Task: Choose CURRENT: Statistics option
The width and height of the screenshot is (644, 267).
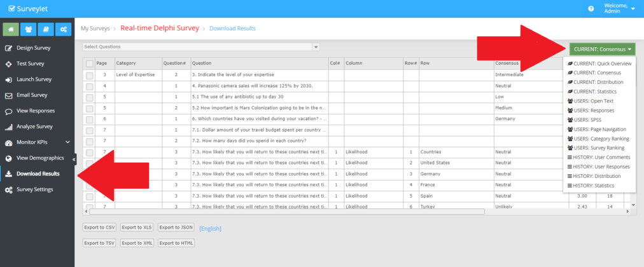Action: point(591,92)
